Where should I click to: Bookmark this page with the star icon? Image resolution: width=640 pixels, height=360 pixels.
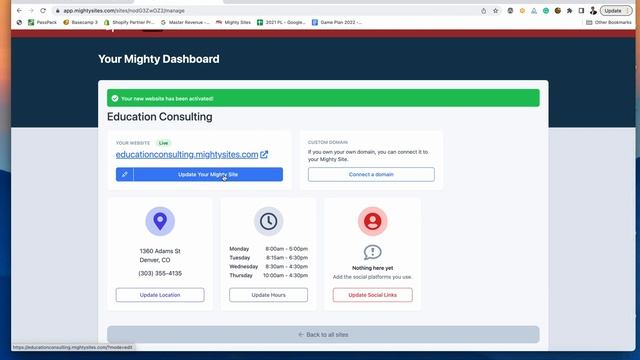pyautogui.click(x=496, y=11)
